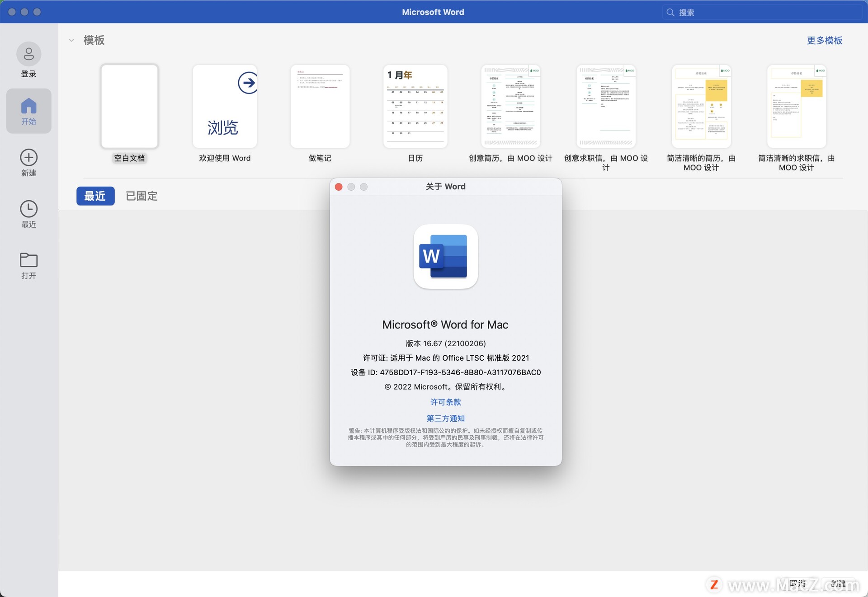Choose 简洁清晰的求职信 MOO template

(797, 106)
